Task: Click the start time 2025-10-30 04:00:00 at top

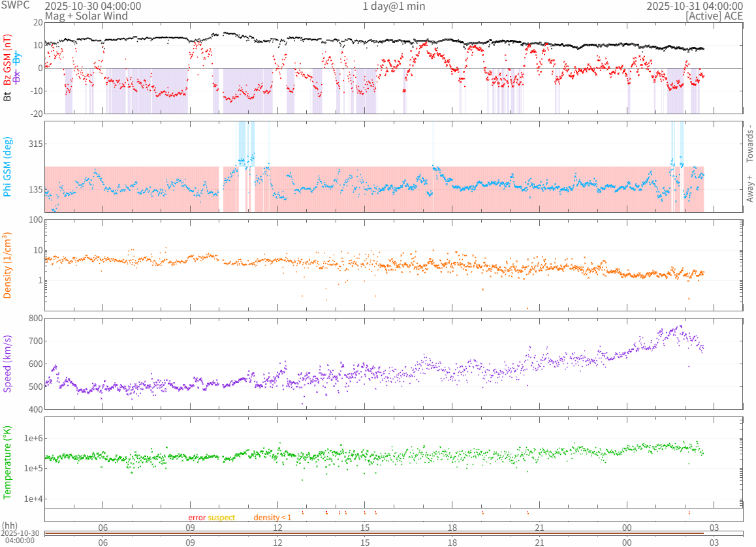Action: click(93, 7)
